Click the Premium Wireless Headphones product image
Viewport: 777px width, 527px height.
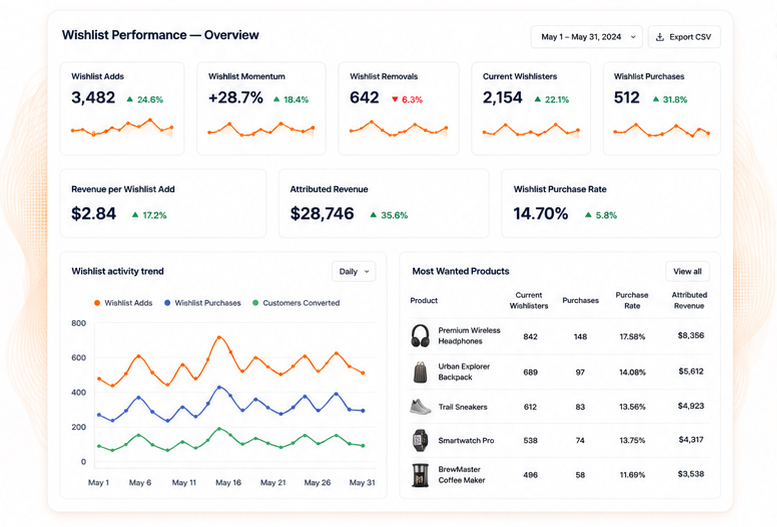(x=420, y=336)
